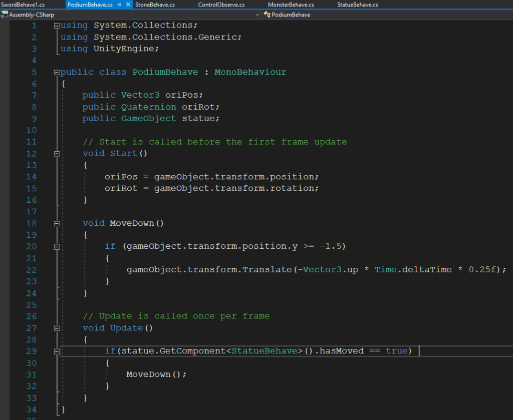This screenshot has width=513, height=420.
Task: Click 'Time' in deltaTime expression
Action: click(386, 269)
